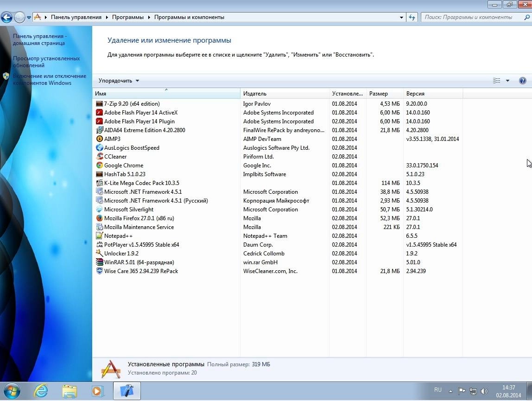Sort by the Размер column header
This screenshot has height=401, width=532.
(385, 93)
